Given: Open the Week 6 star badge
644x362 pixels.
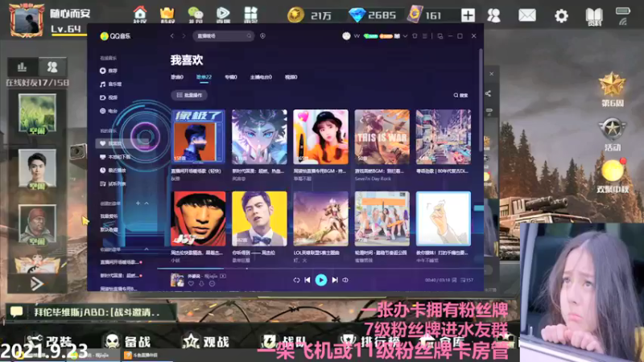Looking at the screenshot, I should [612, 88].
